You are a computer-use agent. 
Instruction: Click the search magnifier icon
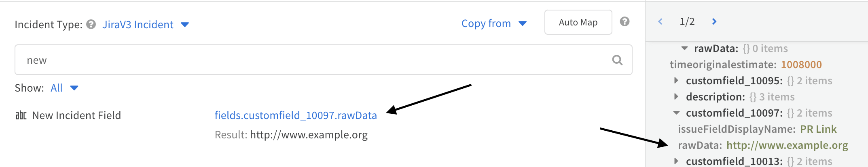(x=617, y=60)
